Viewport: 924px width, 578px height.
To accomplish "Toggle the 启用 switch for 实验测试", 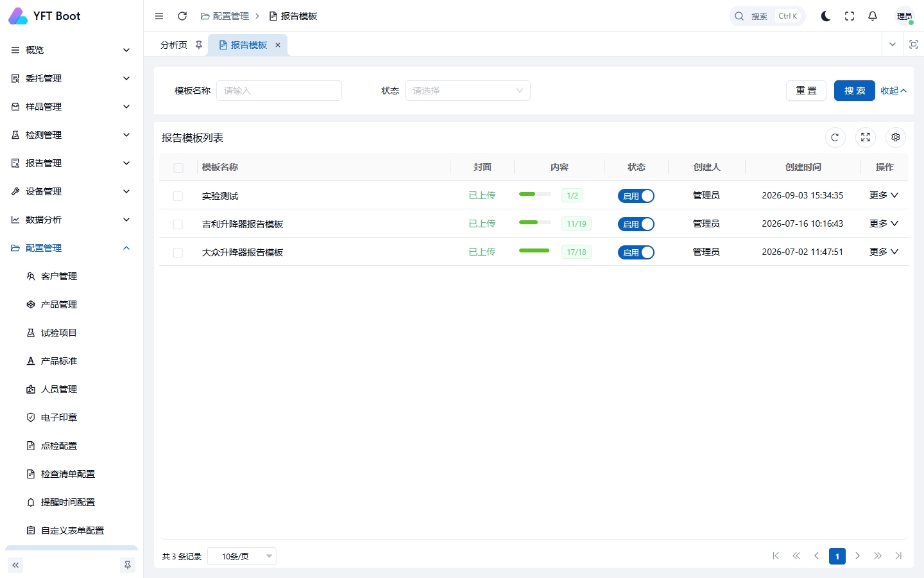I will click(x=636, y=196).
